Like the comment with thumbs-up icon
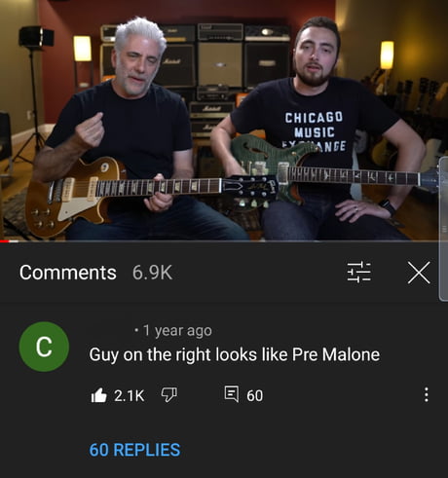The width and height of the screenshot is (448, 478). (x=98, y=395)
